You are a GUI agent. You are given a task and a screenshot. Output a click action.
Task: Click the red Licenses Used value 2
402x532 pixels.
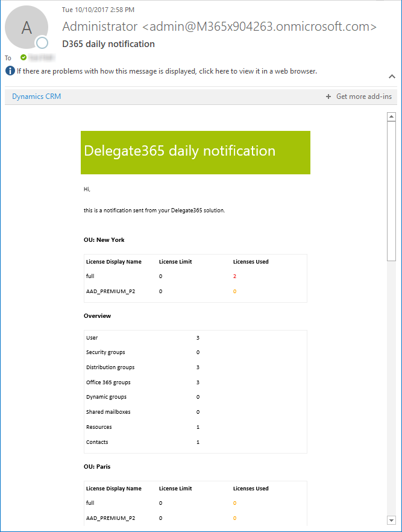(234, 276)
